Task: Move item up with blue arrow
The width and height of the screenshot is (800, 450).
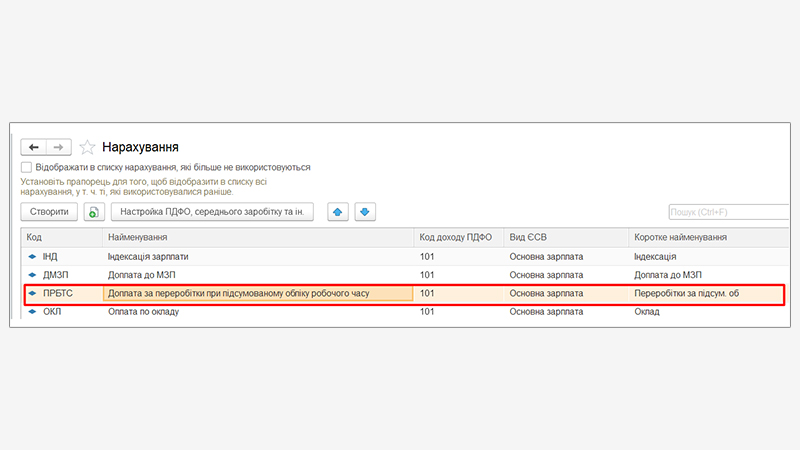Action: [338, 212]
